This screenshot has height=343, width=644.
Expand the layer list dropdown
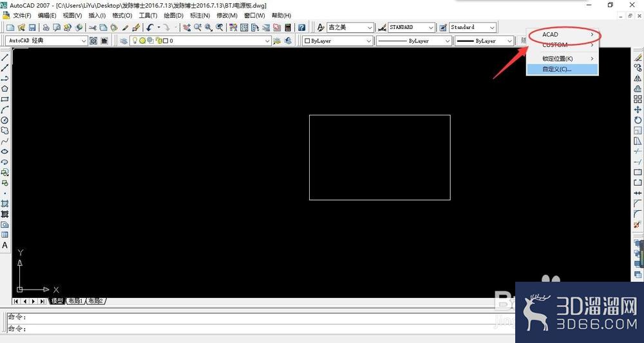point(267,41)
